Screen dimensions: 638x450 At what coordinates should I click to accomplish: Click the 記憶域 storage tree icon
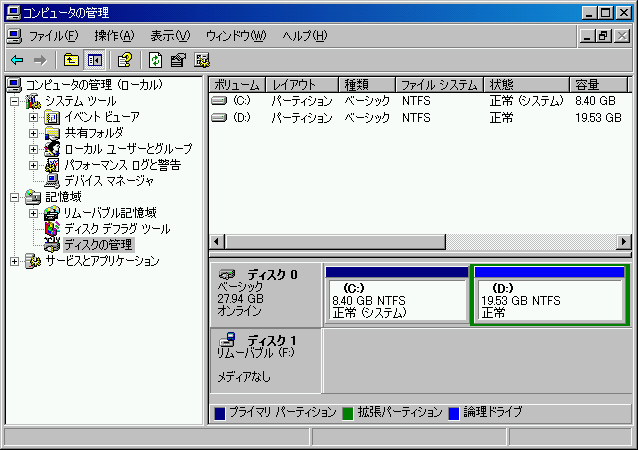(x=33, y=197)
